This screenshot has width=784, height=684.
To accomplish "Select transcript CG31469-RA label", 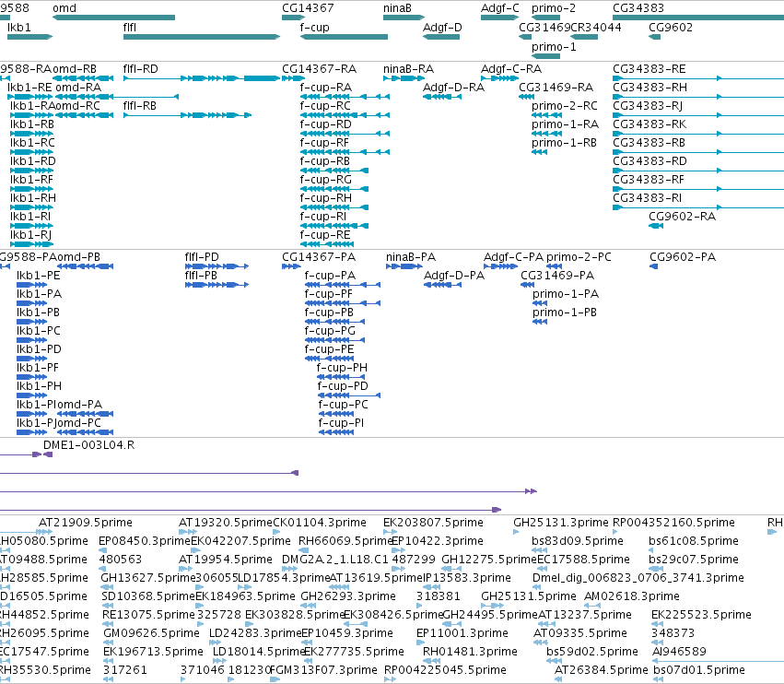I will [556, 87].
